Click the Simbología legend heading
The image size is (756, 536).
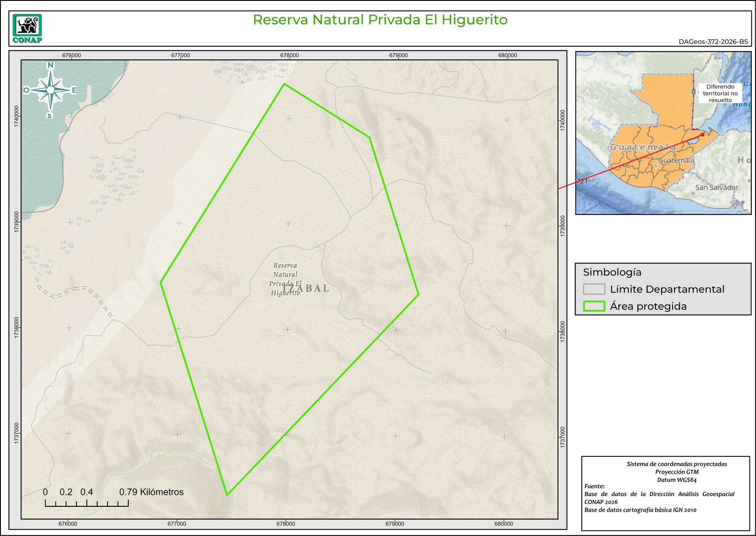click(x=612, y=272)
